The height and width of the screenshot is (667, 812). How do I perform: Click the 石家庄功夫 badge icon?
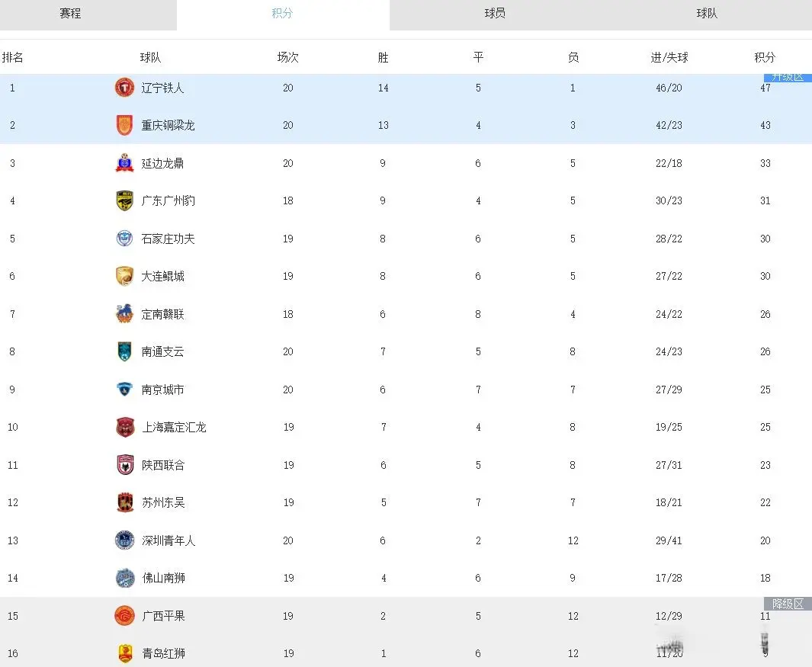(124, 238)
